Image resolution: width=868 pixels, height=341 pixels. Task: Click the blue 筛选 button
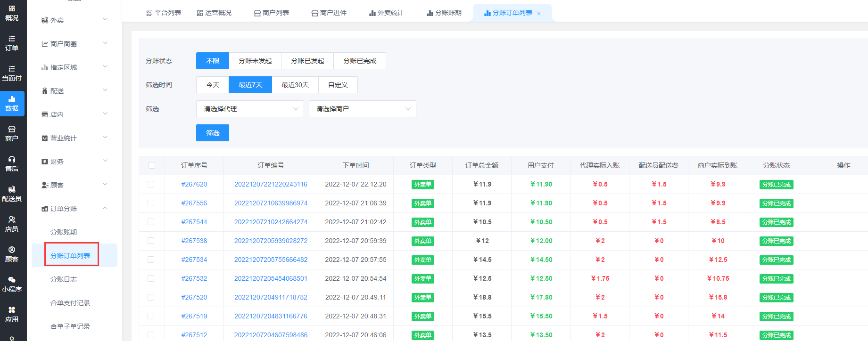coord(213,133)
